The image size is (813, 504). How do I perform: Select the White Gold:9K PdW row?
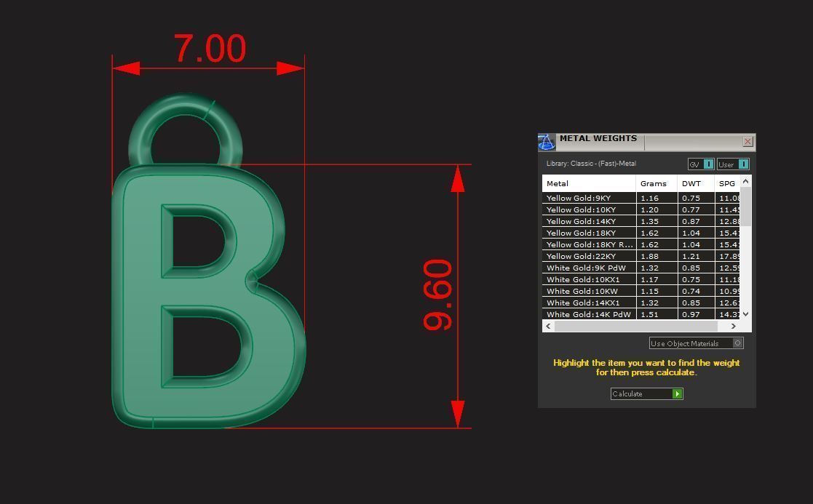pyautogui.click(x=641, y=268)
